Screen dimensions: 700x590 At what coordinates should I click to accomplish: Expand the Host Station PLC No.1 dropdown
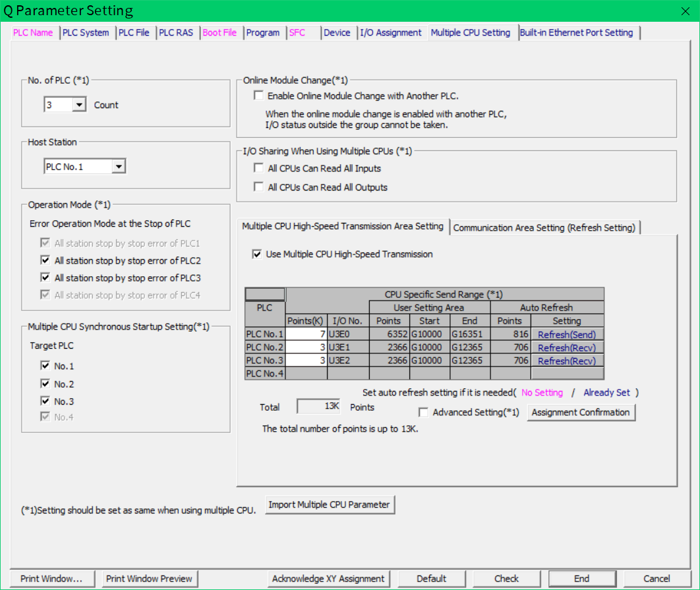tap(119, 167)
